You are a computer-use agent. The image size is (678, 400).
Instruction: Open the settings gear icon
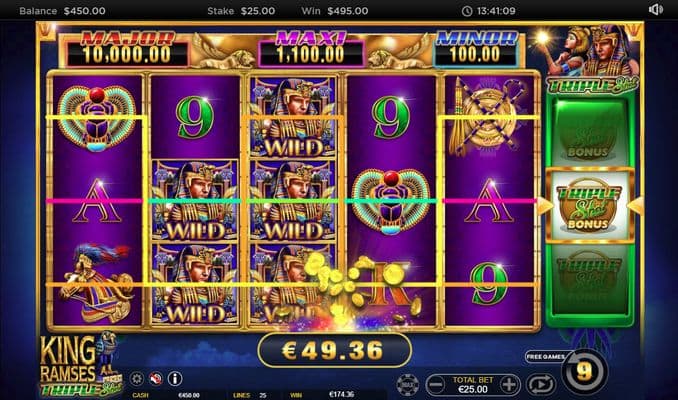tap(137, 379)
